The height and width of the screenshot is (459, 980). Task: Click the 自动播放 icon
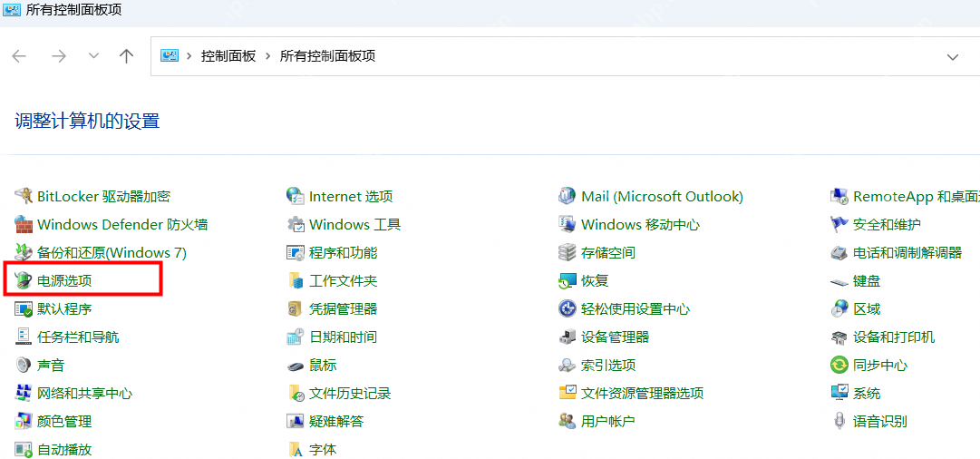coord(24,449)
